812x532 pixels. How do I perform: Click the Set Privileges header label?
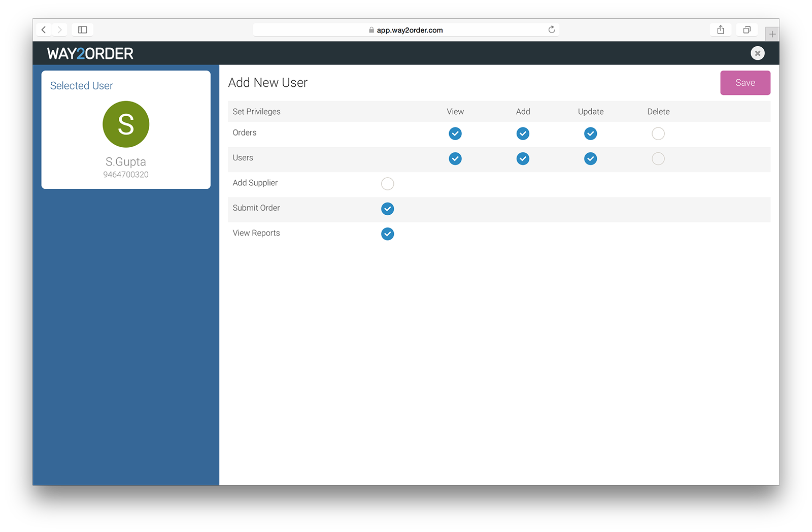pos(256,112)
